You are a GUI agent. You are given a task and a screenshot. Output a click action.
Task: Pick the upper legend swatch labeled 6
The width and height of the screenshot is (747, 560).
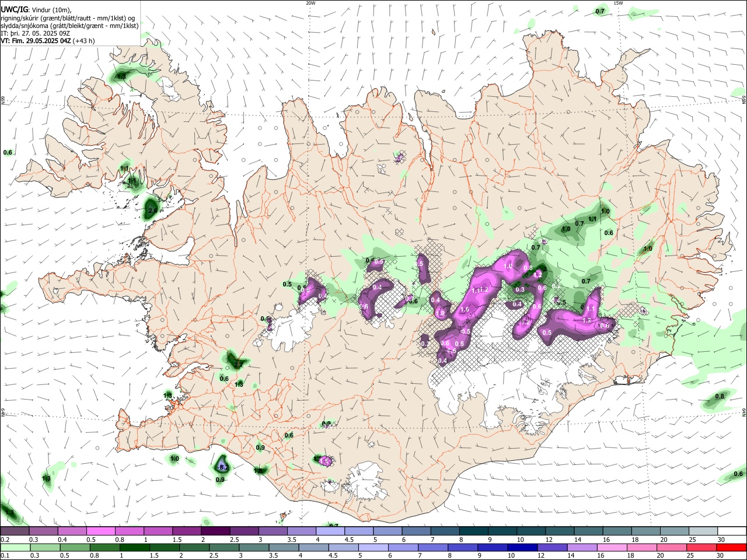tap(416, 531)
